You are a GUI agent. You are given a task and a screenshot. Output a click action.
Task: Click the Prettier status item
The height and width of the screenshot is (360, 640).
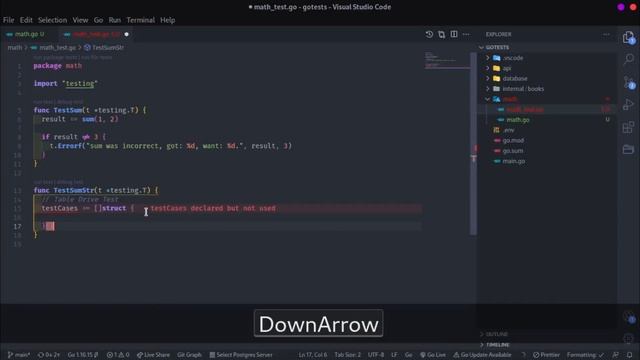tap(546, 355)
